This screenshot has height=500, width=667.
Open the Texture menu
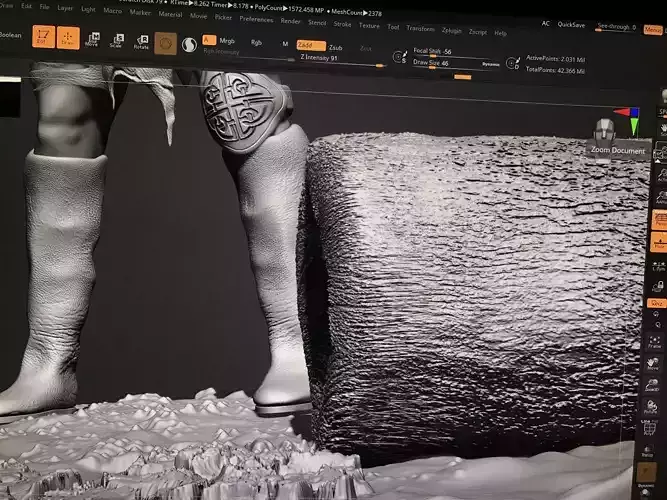(x=369, y=26)
